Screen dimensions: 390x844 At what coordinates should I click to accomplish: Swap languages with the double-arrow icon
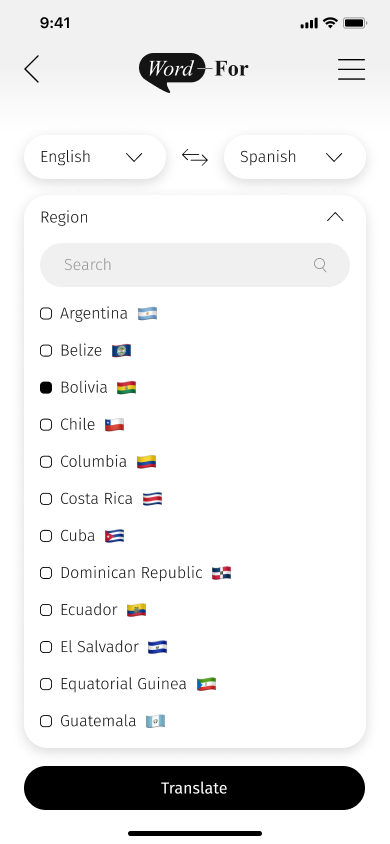195,157
